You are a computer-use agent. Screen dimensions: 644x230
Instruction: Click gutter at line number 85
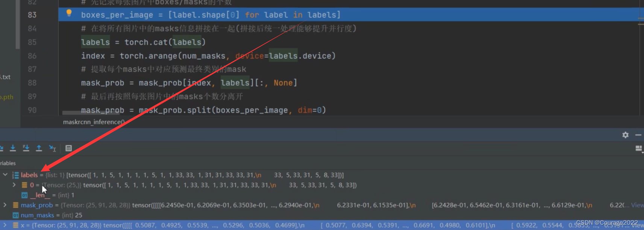click(x=32, y=42)
